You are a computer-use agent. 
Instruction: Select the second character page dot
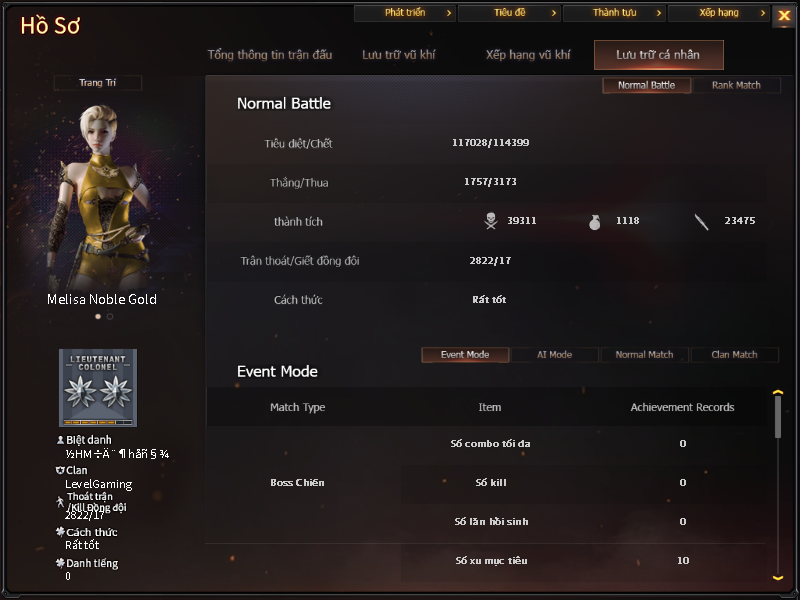[110, 316]
